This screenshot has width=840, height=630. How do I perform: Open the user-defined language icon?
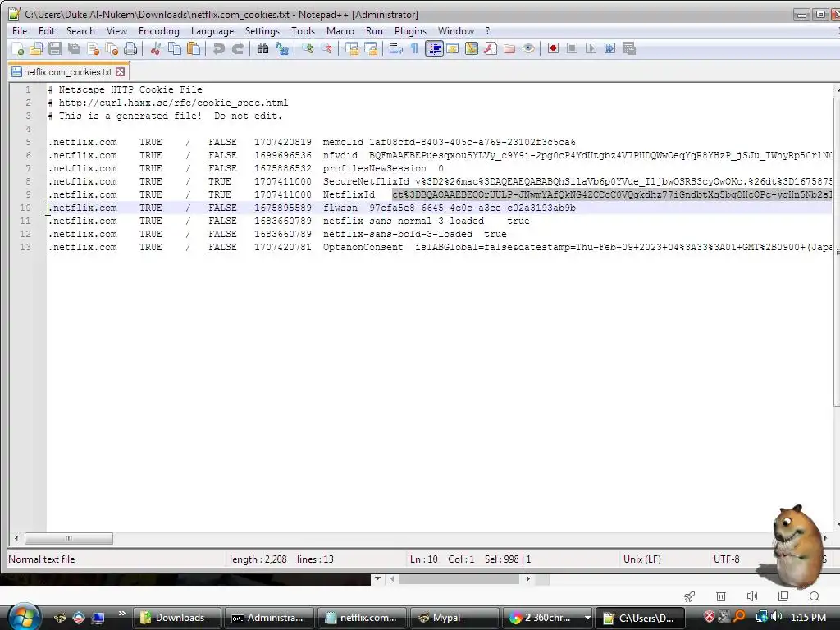[x=453, y=48]
